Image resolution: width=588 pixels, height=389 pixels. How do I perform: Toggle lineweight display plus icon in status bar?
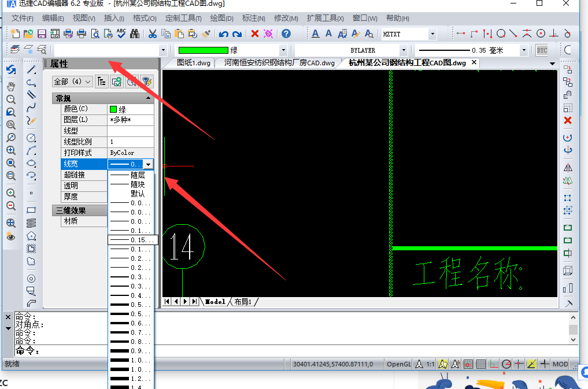pyautogui.click(x=545, y=364)
